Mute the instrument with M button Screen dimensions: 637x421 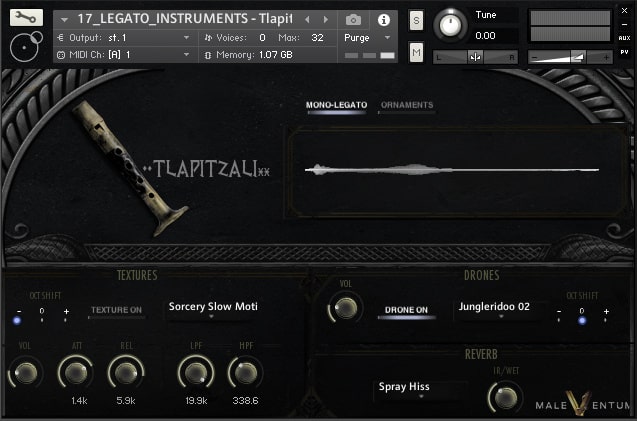[416, 52]
